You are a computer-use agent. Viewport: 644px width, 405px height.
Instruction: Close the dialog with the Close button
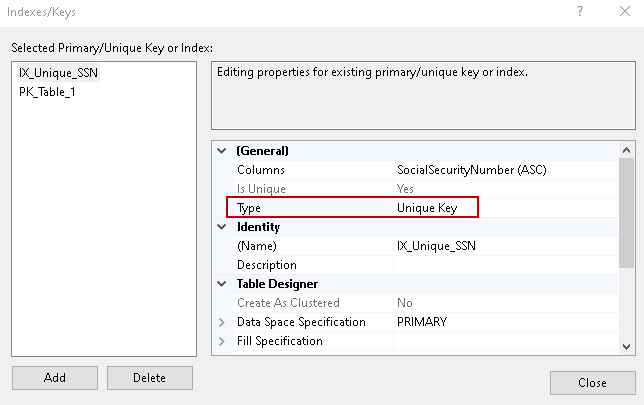pyautogui.click(x=592, y=383)
